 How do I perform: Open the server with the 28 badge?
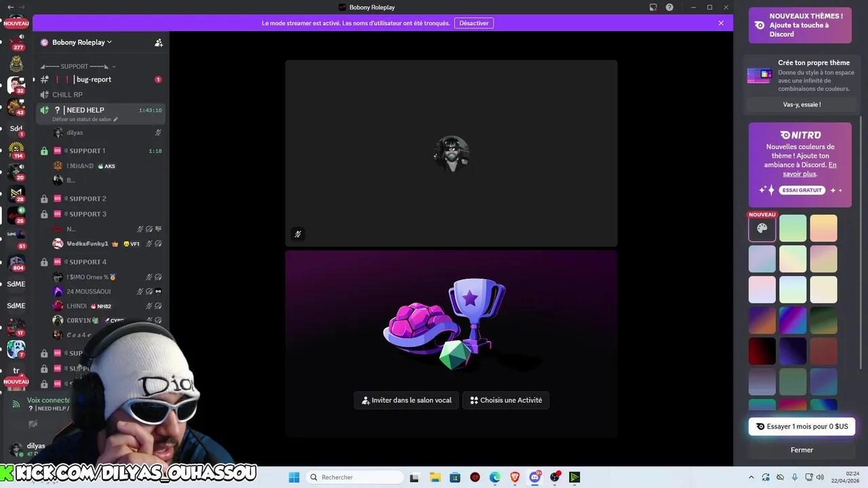(x=16, y=194)
